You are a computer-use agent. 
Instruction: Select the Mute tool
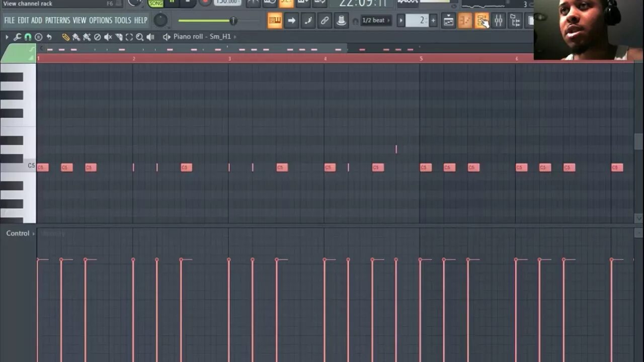pos(108,37)
